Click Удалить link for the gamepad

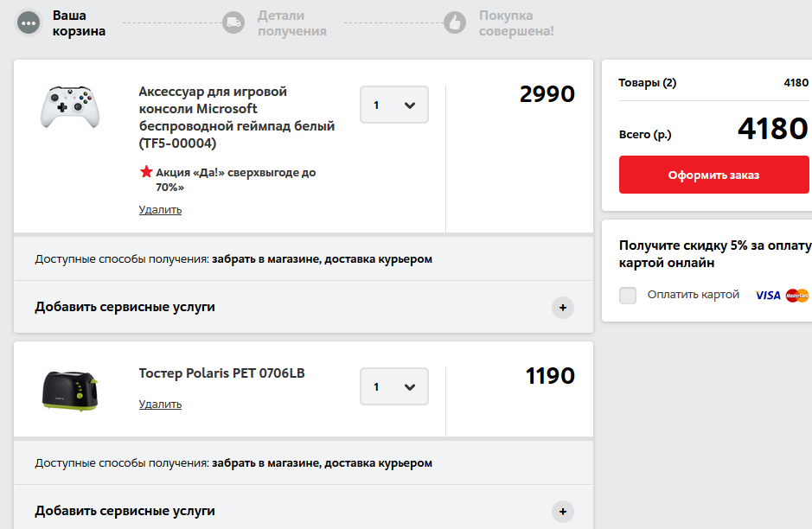pos(160,210)
